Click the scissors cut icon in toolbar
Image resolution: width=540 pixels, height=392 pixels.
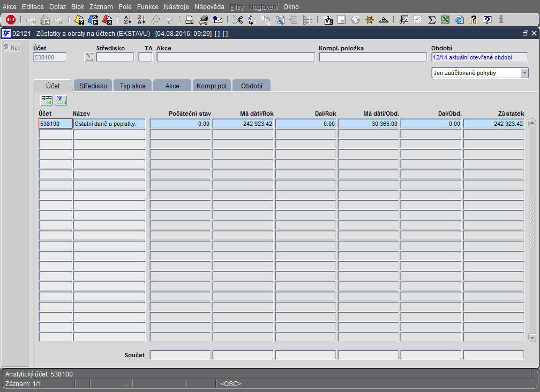tap(238, 20)
